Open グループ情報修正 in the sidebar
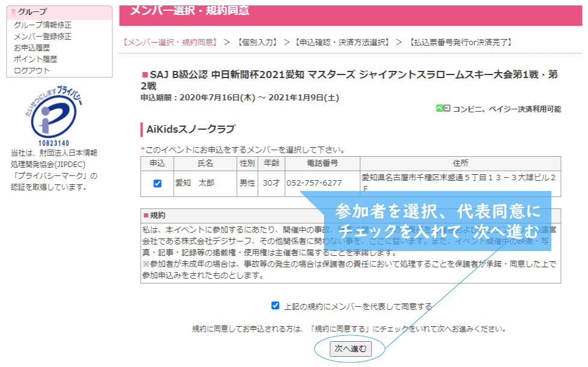588x367 pixels. pos(42,25)
